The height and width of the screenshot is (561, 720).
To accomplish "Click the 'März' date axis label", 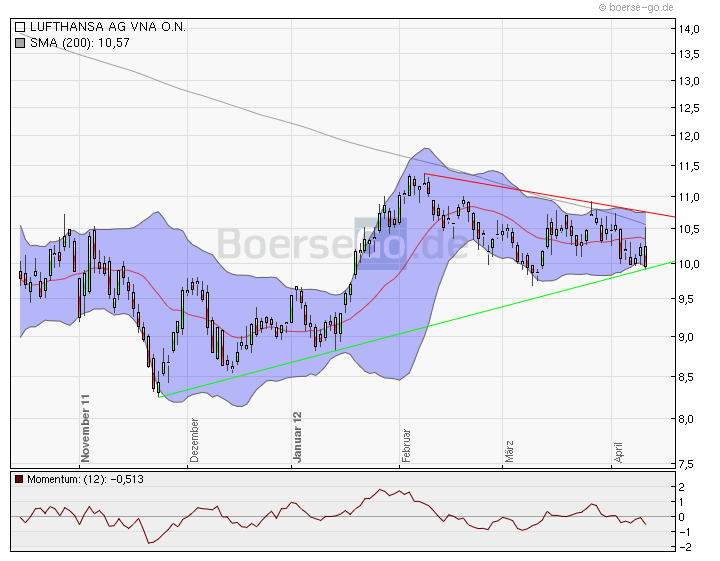I will pyautogui.click(x=509, y=451).
